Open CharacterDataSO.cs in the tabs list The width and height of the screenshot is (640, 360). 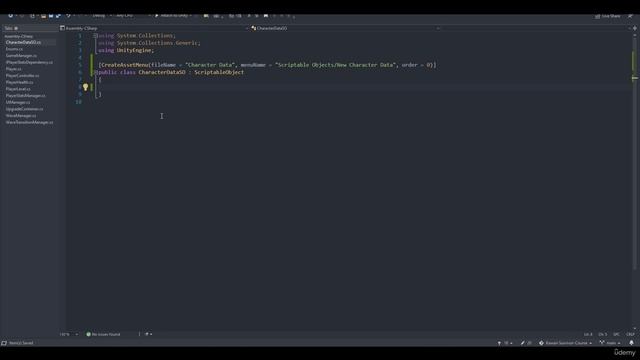23,42
